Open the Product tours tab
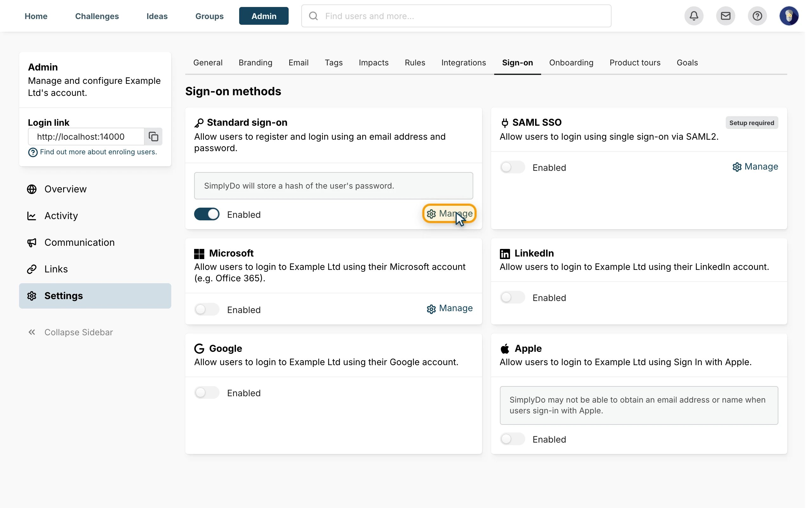Screen dimensions: 812x508 pos(635,63)
